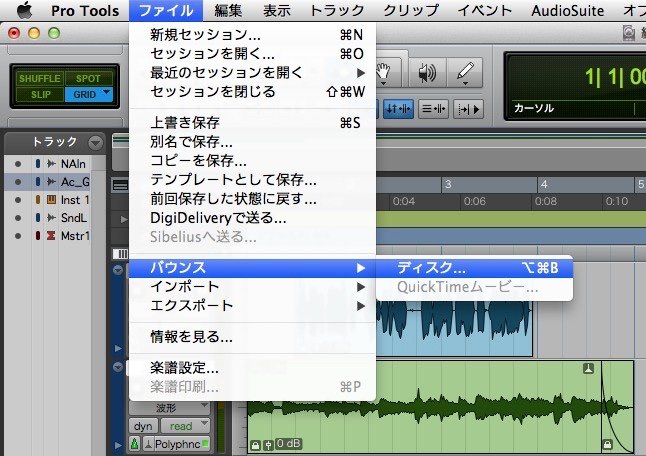
Task: Toggle the show/hide dot for Ac_G track
Action: click(x=18, y=182)
